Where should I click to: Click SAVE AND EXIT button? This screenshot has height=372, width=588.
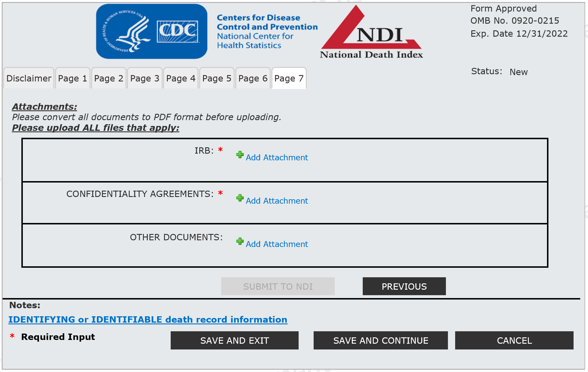[x=235, y=341]
